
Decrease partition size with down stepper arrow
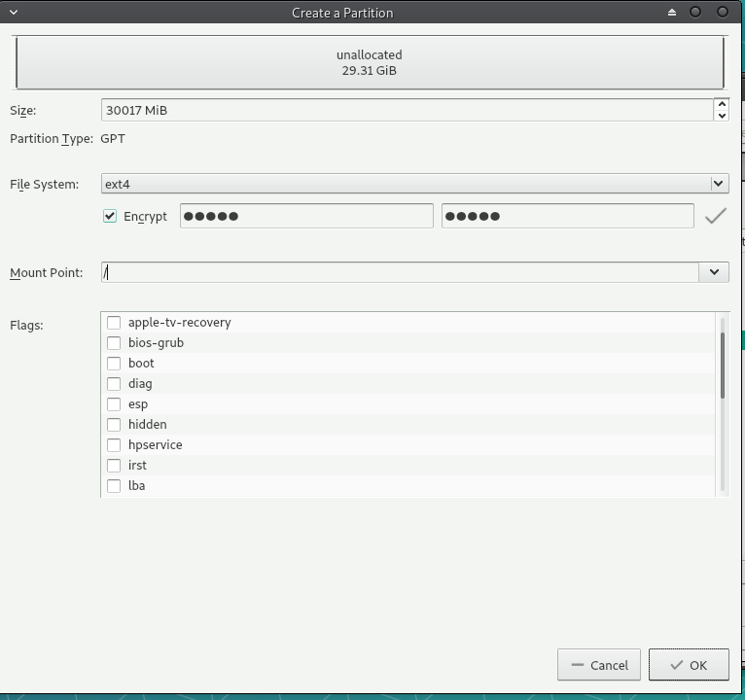tap(722, 116)
